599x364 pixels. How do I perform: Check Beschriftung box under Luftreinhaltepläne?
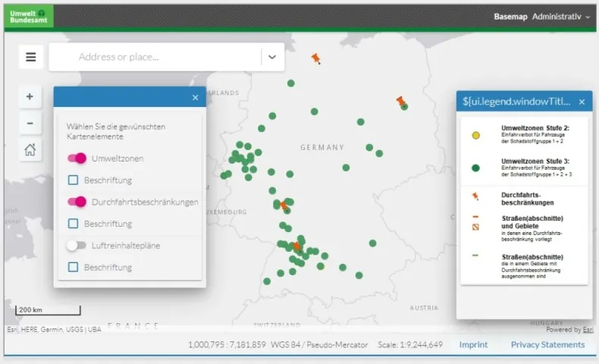(74, 267)
